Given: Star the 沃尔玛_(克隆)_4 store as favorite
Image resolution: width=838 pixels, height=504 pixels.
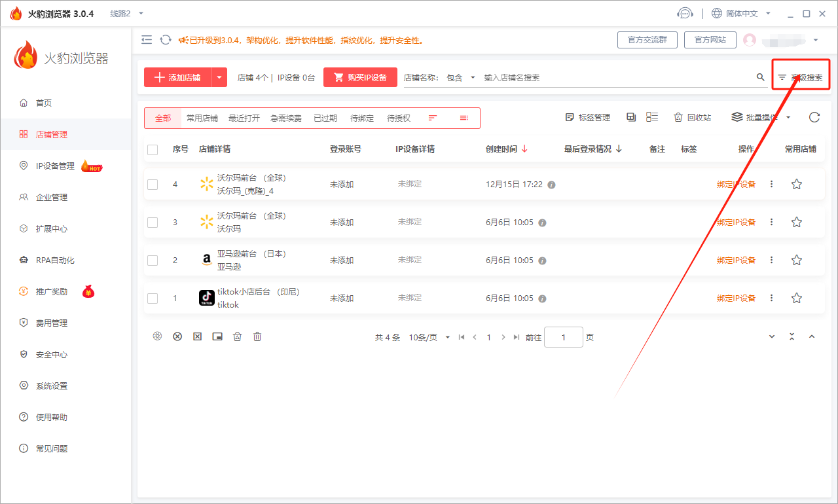Looking at the screenshot, I should pos(796,185).
